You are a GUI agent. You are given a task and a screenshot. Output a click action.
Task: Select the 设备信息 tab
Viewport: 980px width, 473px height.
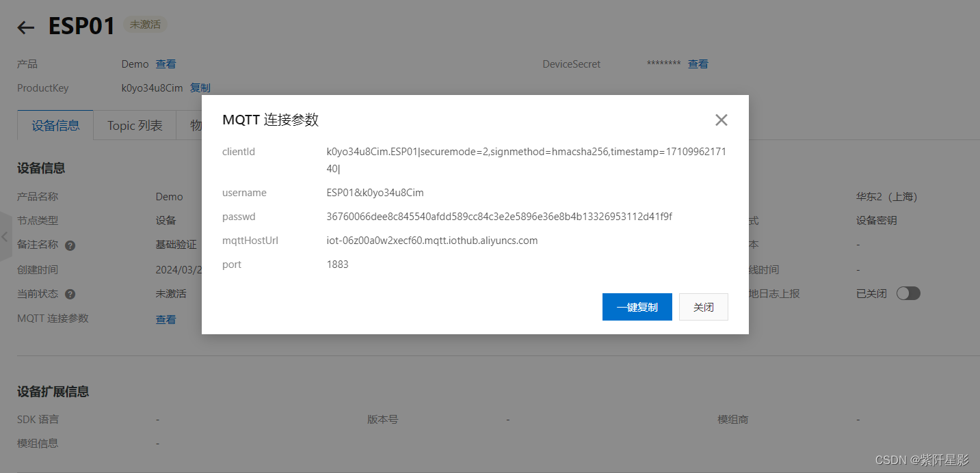[x=55, y=125]
